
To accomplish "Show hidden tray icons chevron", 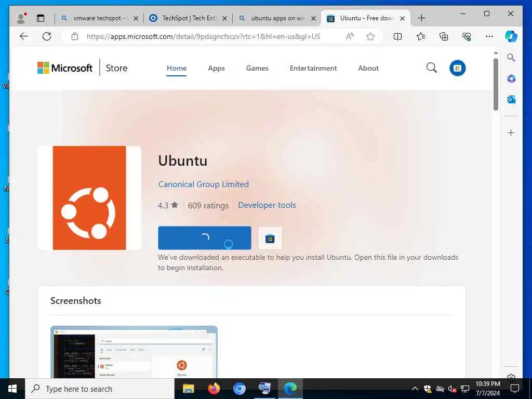I will coord(415,389).
